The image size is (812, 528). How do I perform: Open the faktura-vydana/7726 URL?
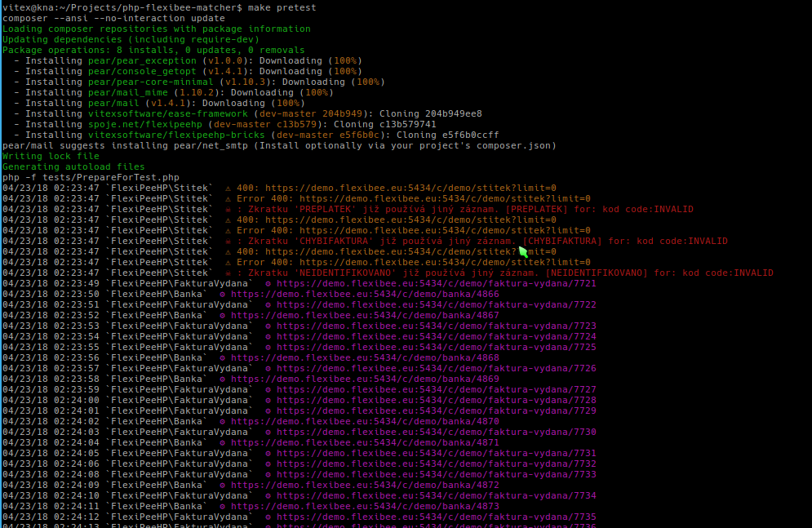437,369
